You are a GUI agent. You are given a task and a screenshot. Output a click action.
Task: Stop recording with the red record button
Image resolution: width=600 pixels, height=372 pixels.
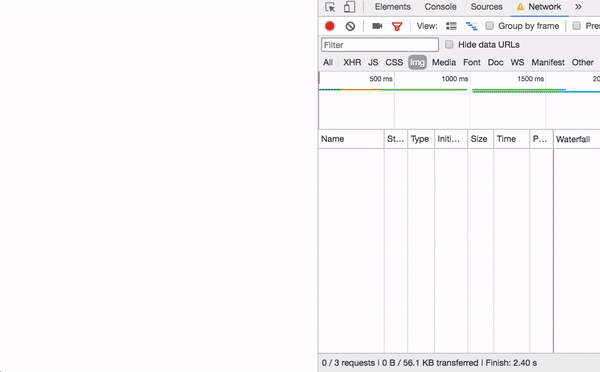tap(329, 26)
